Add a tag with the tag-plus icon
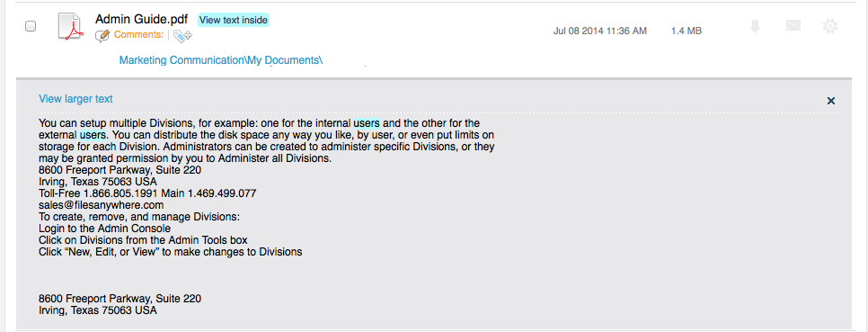This screenshot has width=868, height=332. 182,36
